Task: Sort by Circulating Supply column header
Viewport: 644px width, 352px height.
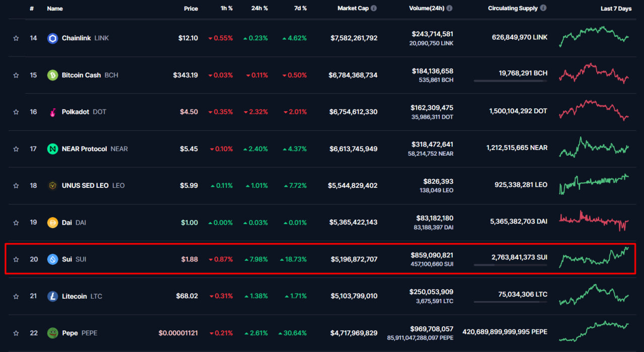Action: [513, 9]
